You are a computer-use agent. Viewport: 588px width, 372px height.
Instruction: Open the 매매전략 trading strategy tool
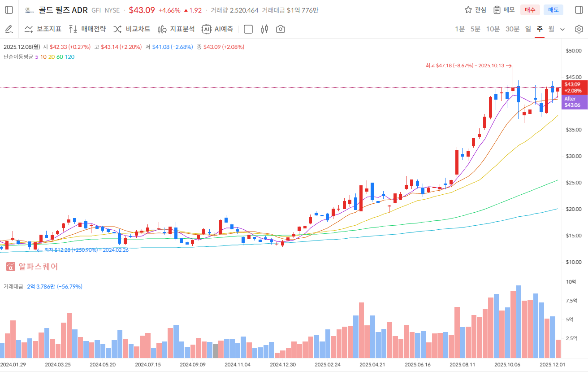(x=87, y=29)
